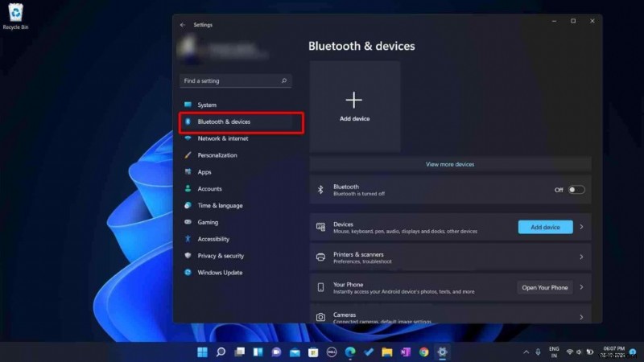The width and height of the screenshot is (644, 362).
Task: Open the Windows Start menu
Action: point(203,352)
